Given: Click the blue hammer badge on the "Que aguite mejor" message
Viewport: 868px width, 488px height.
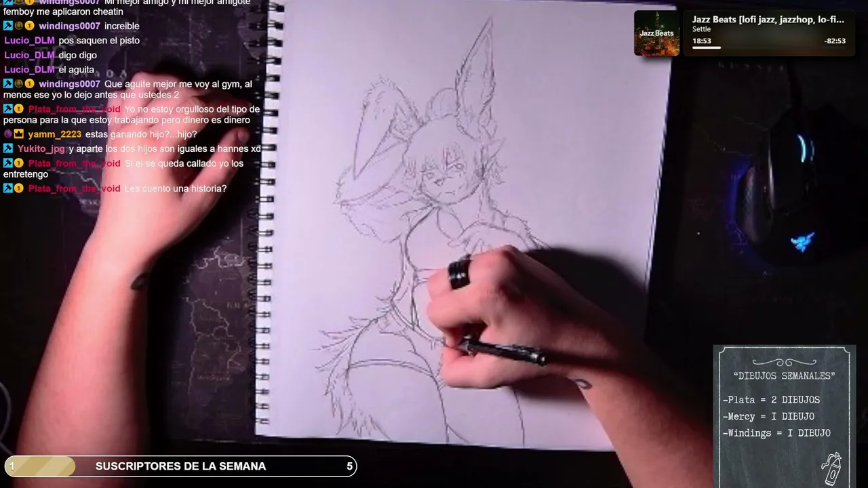Looking at the screenshot, I should click(8, 84).
